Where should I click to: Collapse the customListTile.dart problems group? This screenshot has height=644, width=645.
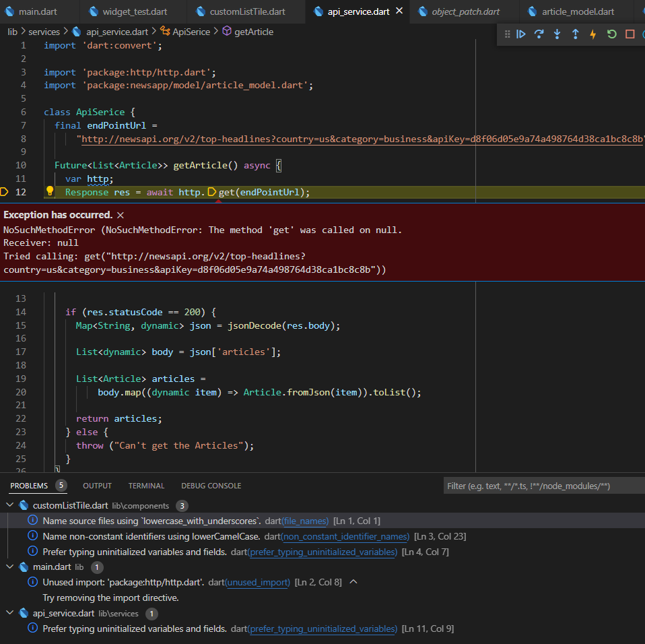tap(10, 505)
